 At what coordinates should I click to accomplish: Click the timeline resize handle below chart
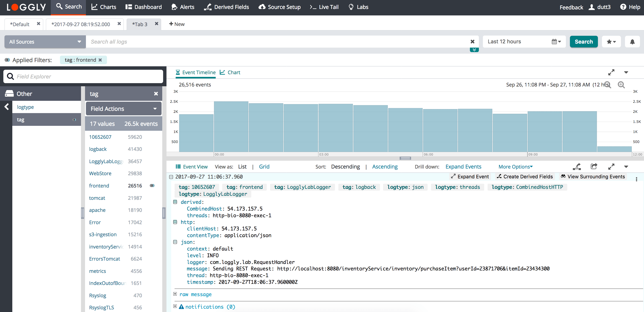[x=405, y=158]
